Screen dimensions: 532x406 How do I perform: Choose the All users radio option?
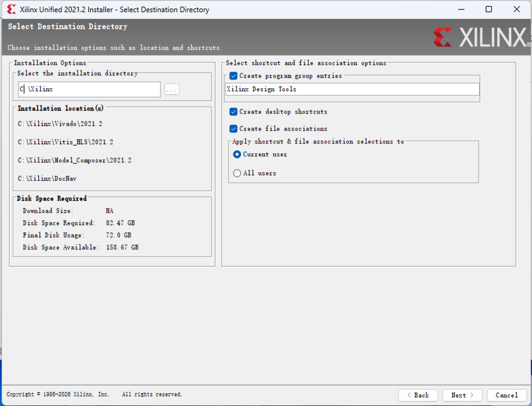pos(237,173)
